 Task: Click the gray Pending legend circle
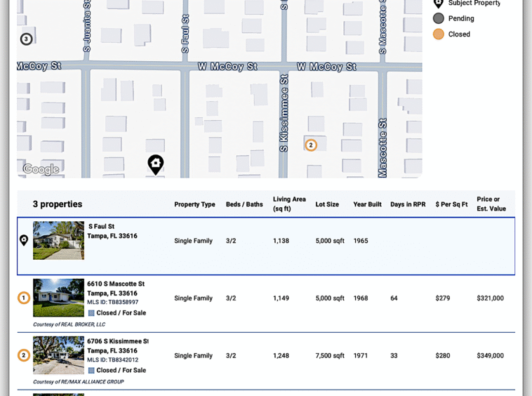click(439, 18)
